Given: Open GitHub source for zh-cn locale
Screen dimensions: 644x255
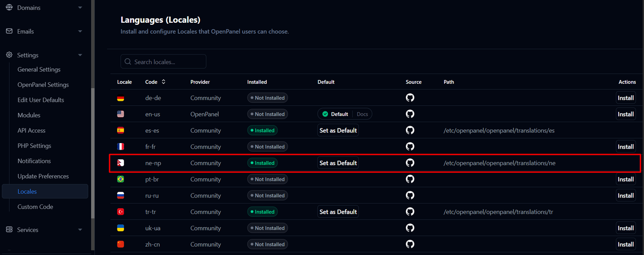Looking at the screenshot, I should [410, 244].
